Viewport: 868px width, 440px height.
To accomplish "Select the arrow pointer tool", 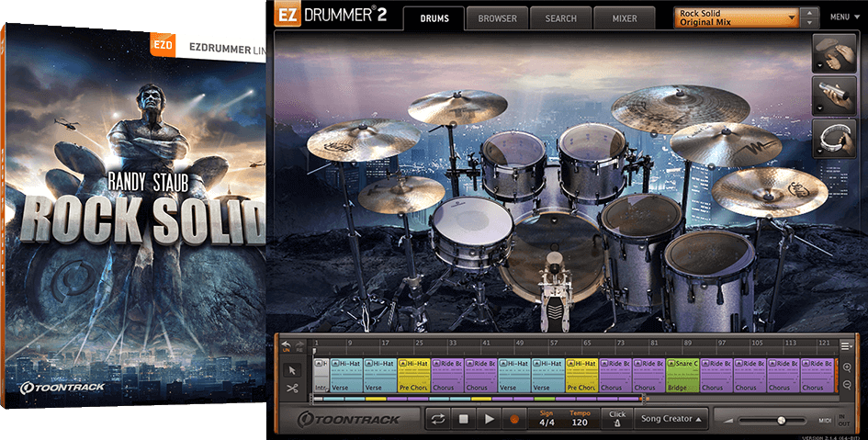I will 293,370.
